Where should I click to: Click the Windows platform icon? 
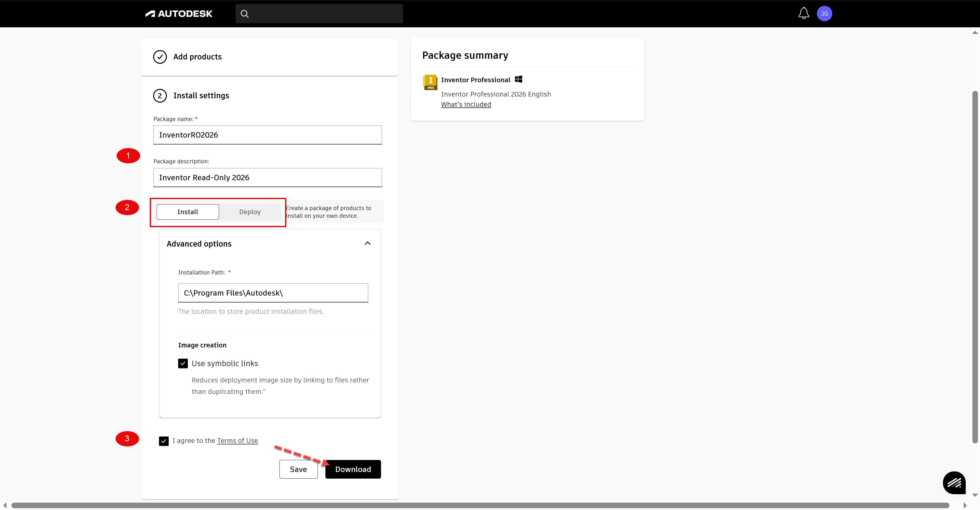518,79
